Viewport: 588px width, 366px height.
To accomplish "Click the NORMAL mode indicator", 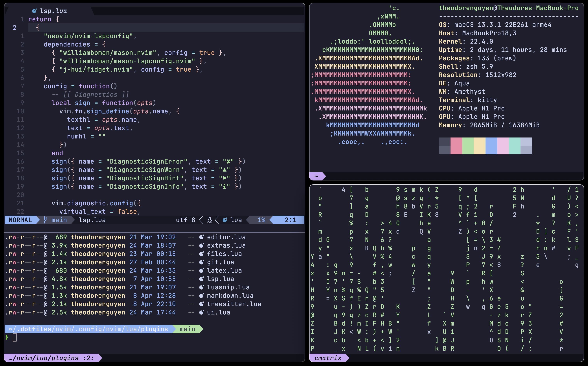I will (x=21, y=220).
